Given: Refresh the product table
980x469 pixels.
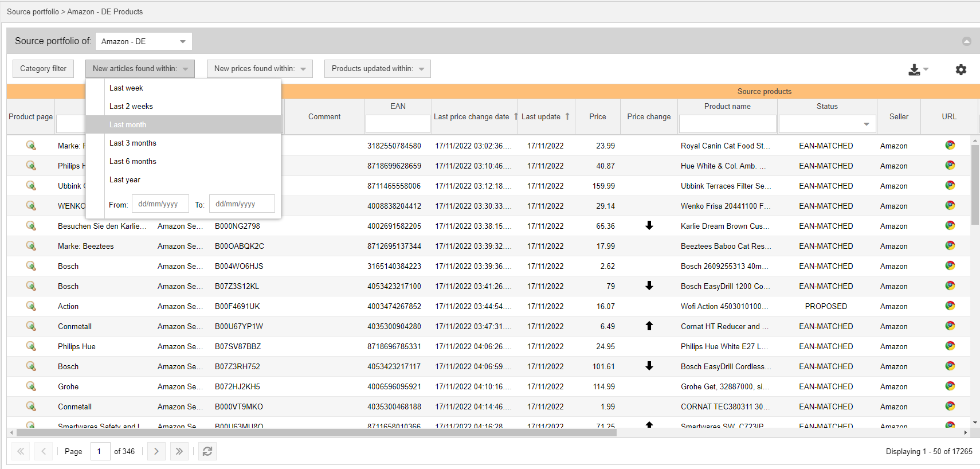Looking at the screenshot, I should pyautogui.click(x=207, y=451).
